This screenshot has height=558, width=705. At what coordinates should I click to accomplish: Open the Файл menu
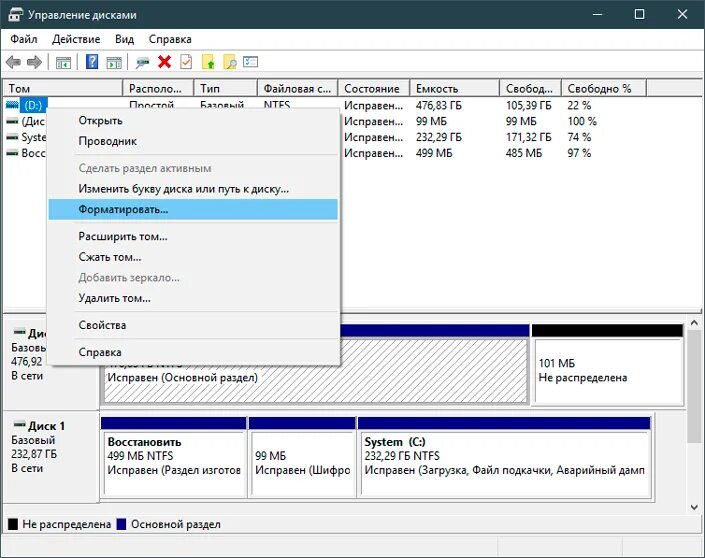pos(24,39)
